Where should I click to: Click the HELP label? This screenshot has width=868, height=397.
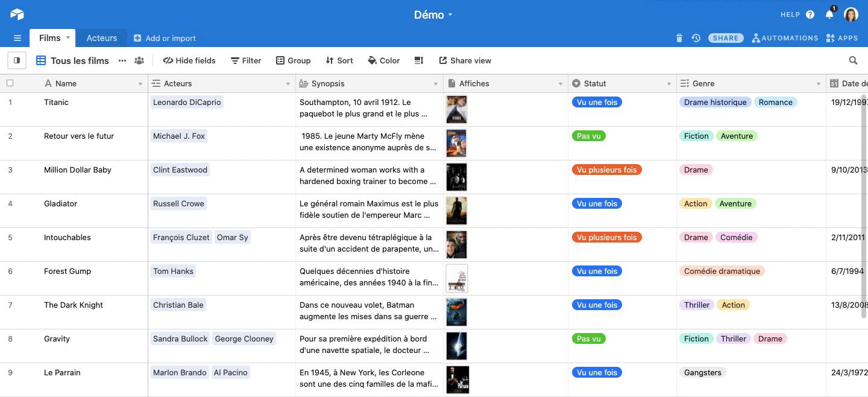790,14
